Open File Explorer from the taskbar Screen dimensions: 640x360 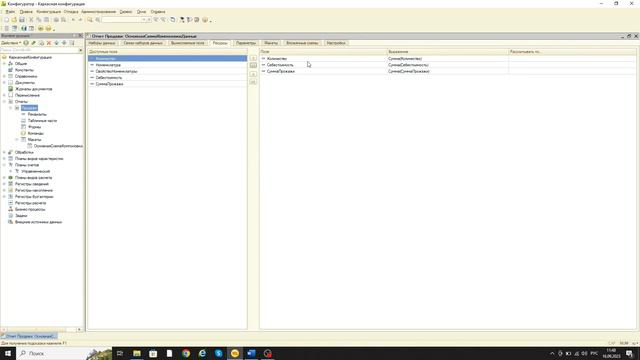pyautogui.click(x=137, y=353)
